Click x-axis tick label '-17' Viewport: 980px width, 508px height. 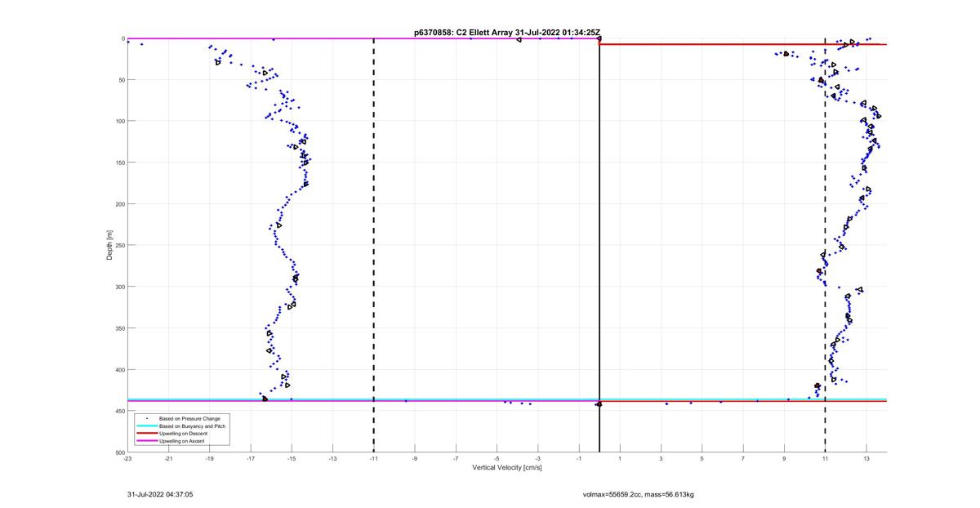[x=251, y=459]
